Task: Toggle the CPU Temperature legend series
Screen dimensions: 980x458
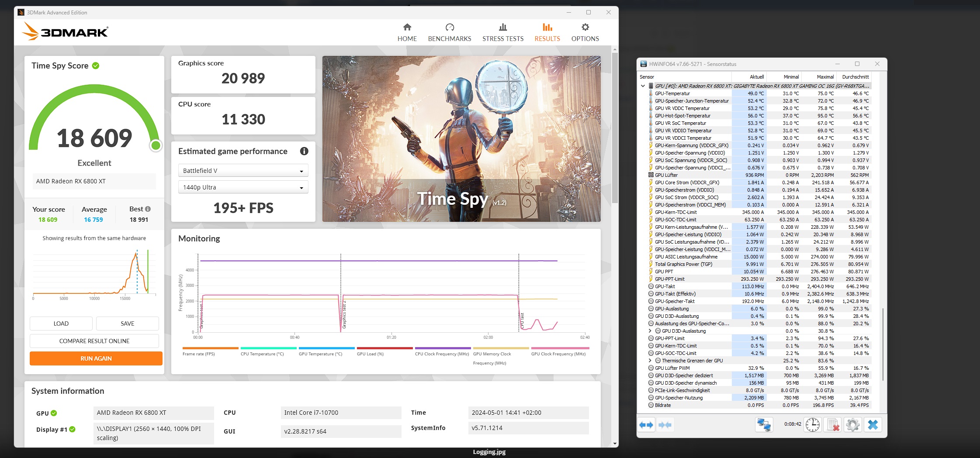Action: (268, 352)
